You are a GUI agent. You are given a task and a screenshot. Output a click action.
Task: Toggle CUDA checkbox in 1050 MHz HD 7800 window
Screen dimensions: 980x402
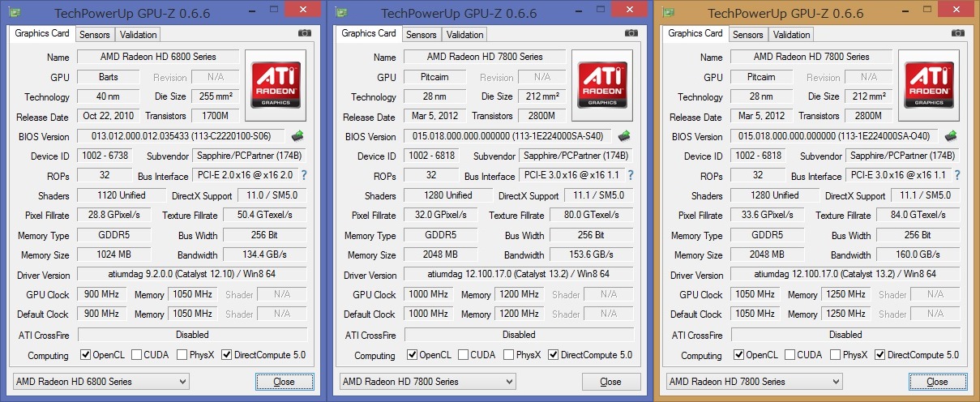790,355
